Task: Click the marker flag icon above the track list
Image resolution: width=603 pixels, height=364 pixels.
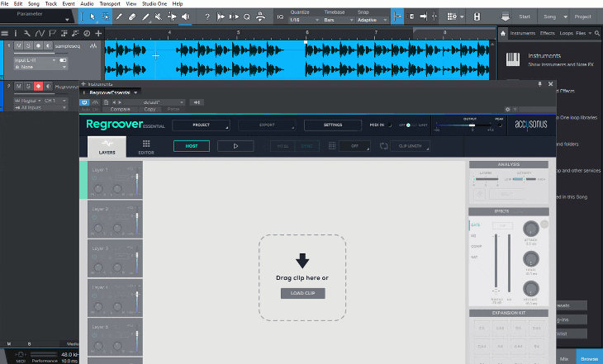Action: coord(52,34)
